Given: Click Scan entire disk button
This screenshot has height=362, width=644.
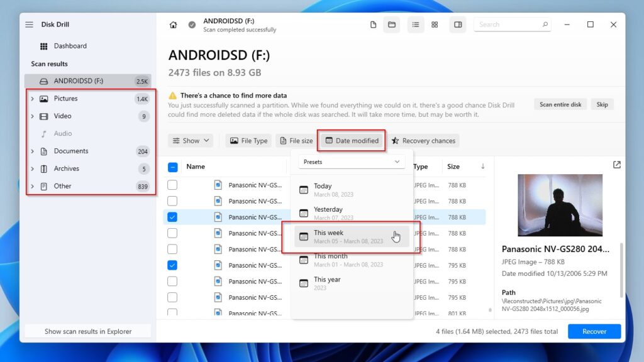Looking at the screenshot, I should (x=560, y=104).
